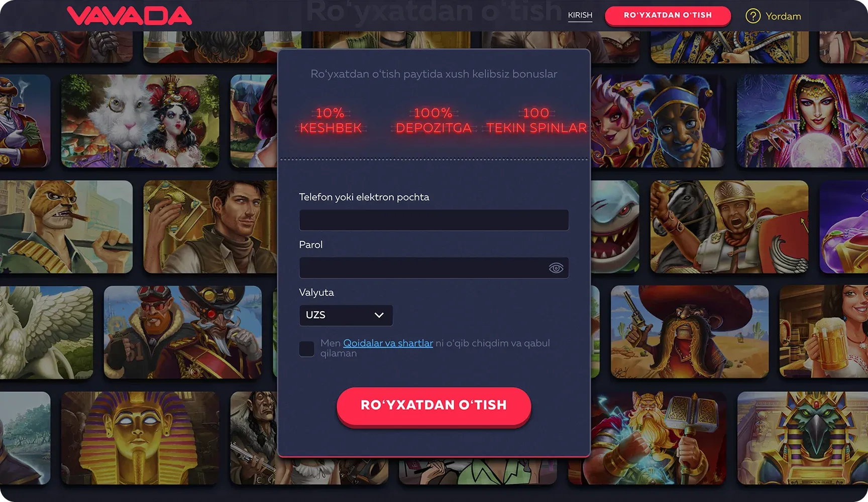Open the KIRISH login link
The width and height of the screenshot is (868, 502).
(580, 16)
